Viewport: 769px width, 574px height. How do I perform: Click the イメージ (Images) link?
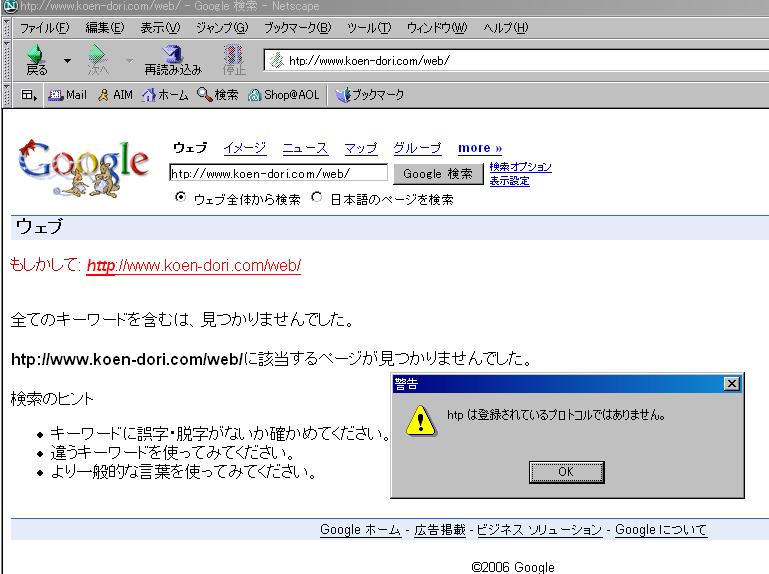point(245,148)
